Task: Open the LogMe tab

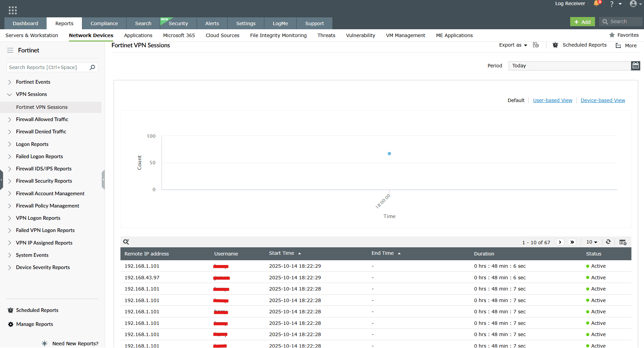Action: tap(280, 23)
